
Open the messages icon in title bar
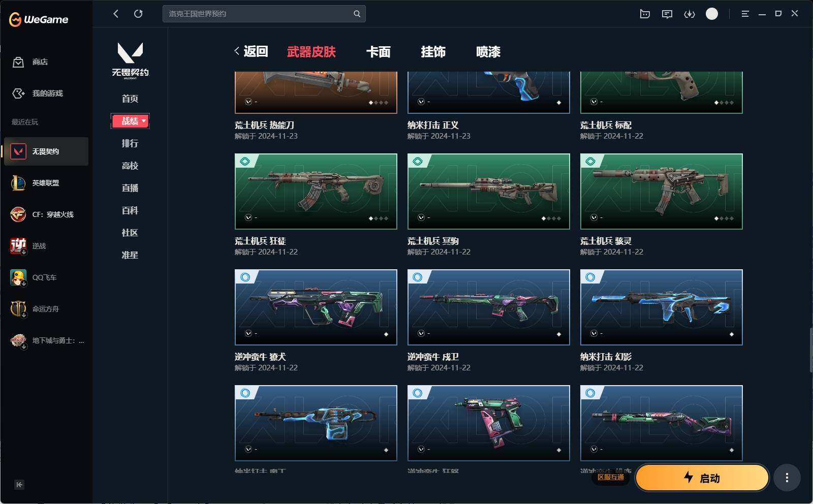tap(667, 14)
